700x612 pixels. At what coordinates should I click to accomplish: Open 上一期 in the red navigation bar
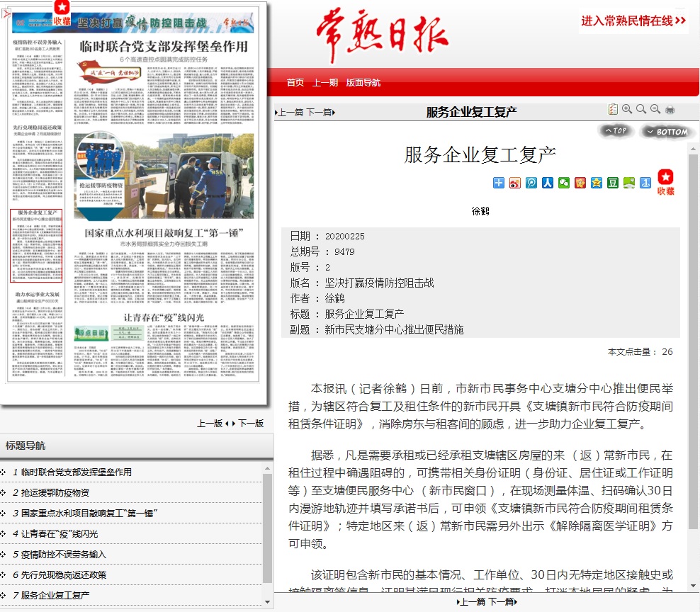(325, 83)
